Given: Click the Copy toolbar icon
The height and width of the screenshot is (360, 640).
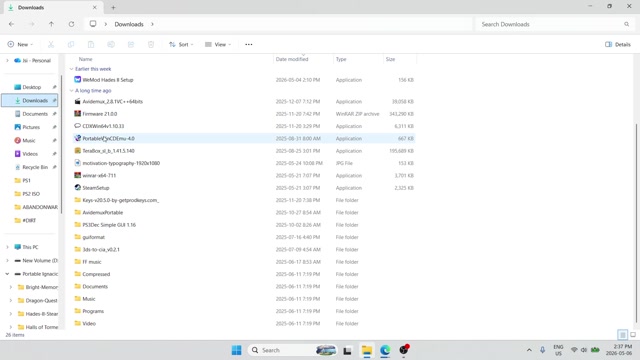Looking at the screenshot, I should 71,44.
